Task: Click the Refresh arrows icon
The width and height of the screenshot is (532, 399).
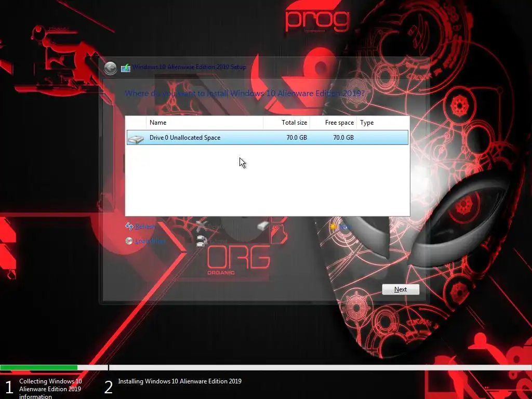Action: [129, 226]
